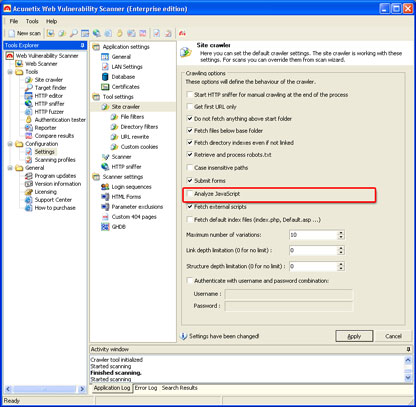Collapse the Configuration tree folder
This screenshot has width=416, height=407.
click(10, 144)
